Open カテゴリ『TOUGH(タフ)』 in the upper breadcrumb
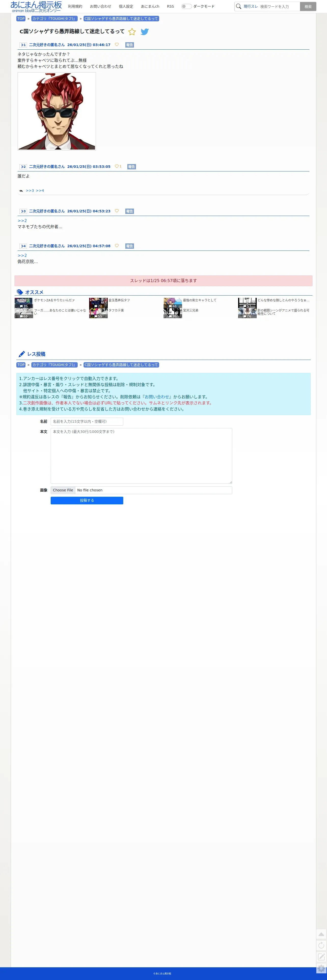The height and width of the screenshot is (980, 327). [54, 19]
